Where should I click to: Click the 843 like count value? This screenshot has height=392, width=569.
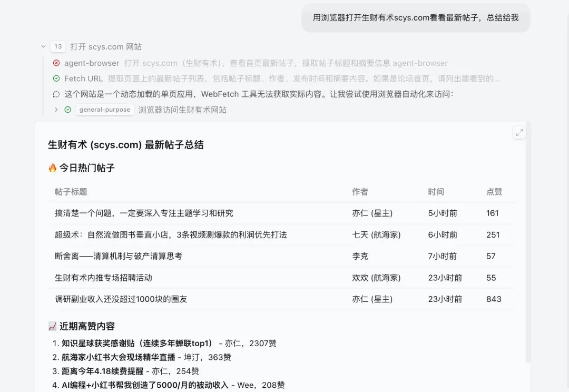tap(494, 299)
